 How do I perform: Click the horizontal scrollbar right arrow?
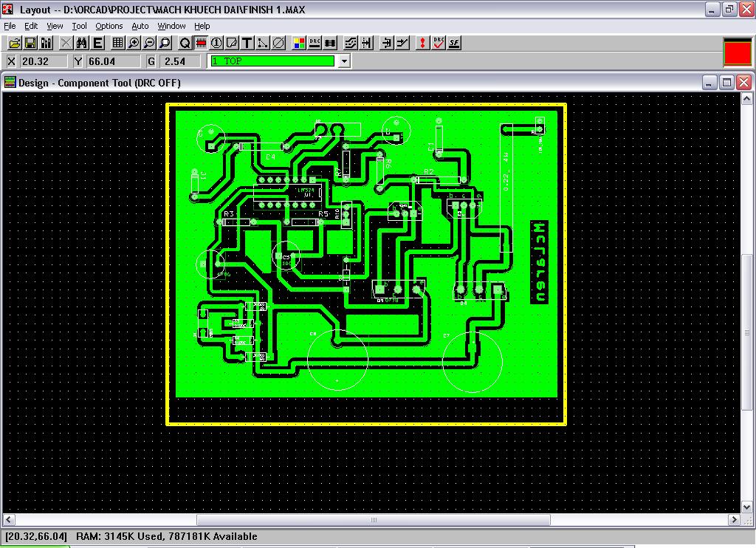(734, 519)
